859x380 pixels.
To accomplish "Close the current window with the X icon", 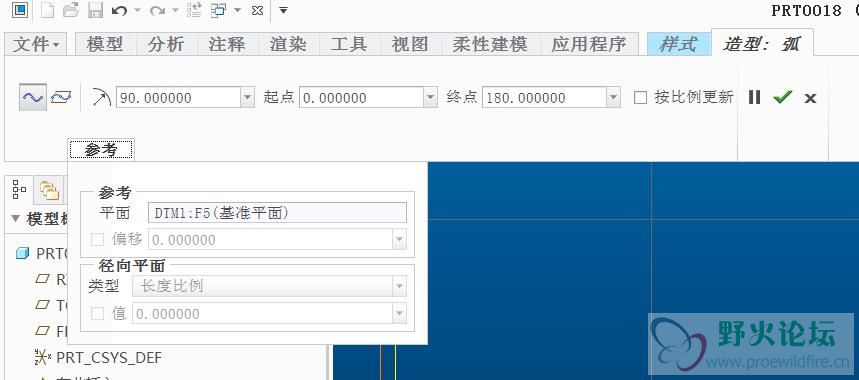I will click(257, 10).
